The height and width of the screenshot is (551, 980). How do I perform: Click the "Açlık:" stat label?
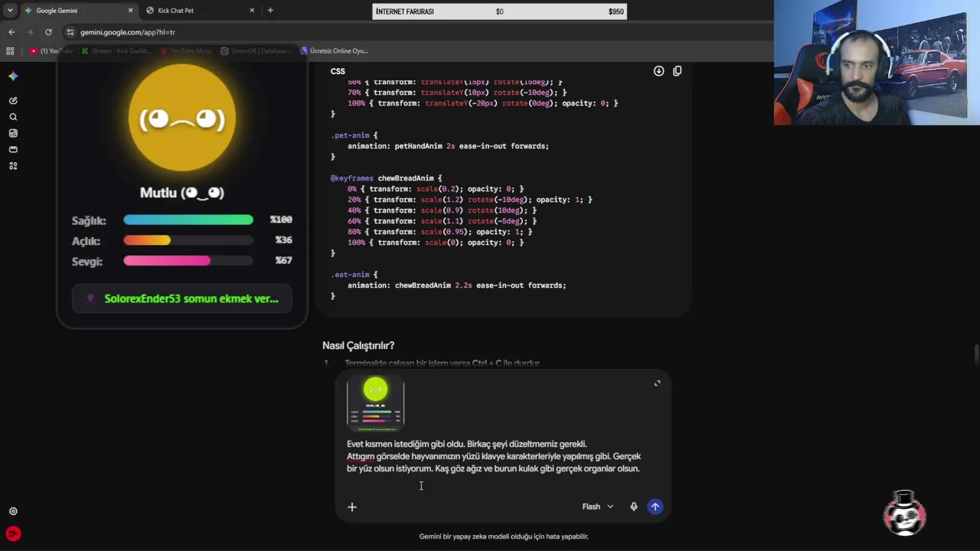tap(86, 241)
